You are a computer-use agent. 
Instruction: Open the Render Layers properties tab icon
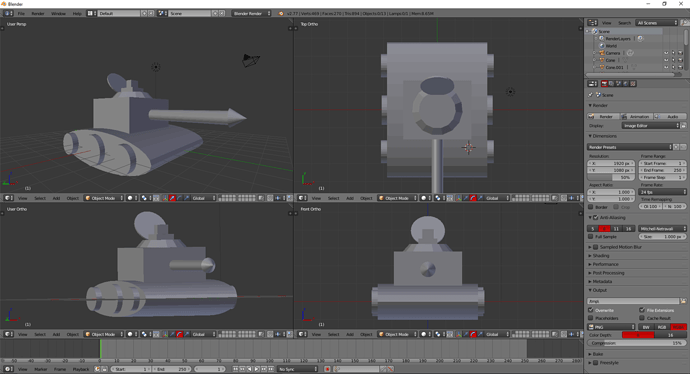pos(611,84)
